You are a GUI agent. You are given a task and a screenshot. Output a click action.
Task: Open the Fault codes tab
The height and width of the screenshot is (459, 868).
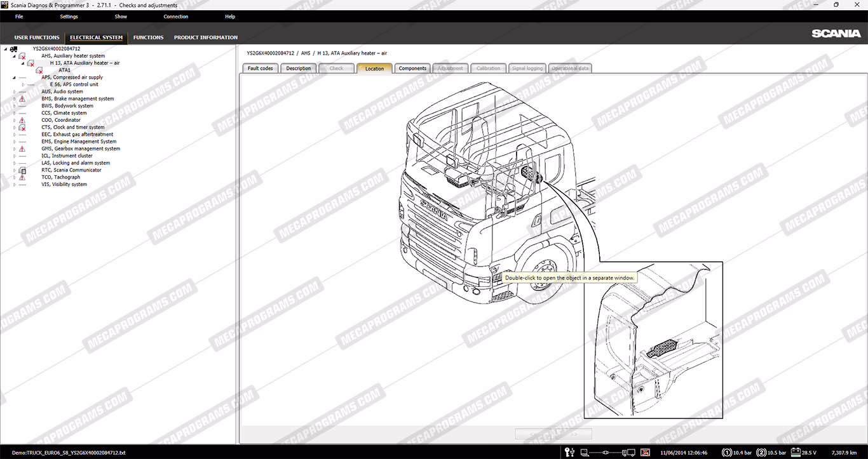[261, 68]
